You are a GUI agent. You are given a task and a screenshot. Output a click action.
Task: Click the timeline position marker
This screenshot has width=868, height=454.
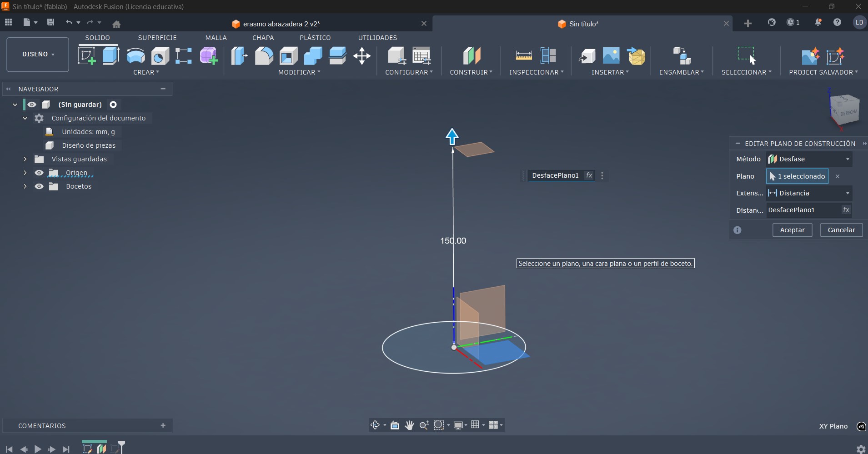[x=121, y=446]
